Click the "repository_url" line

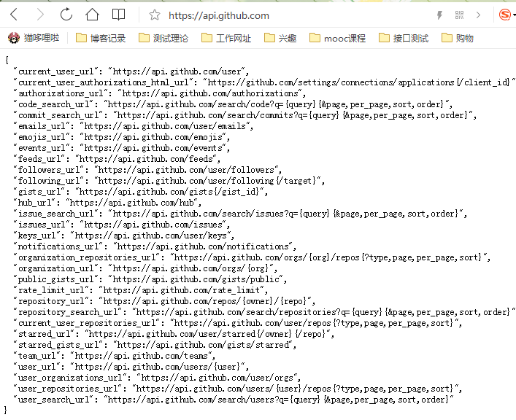[x=164, y=301]
